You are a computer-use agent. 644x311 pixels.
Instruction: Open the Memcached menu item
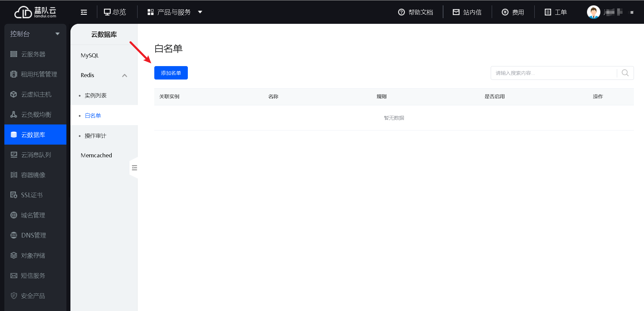tap(96, 155)
